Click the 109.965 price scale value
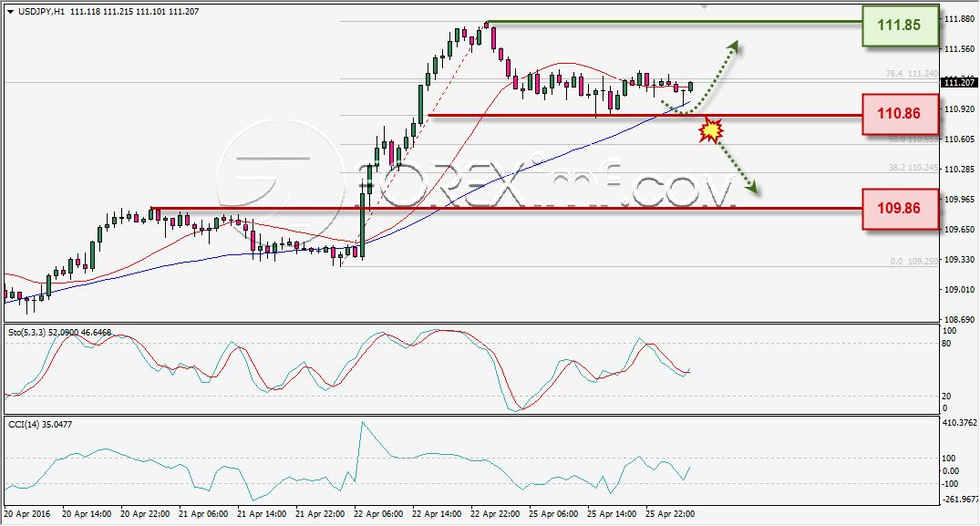Screen dimensions: 980x526 point(959,199)
